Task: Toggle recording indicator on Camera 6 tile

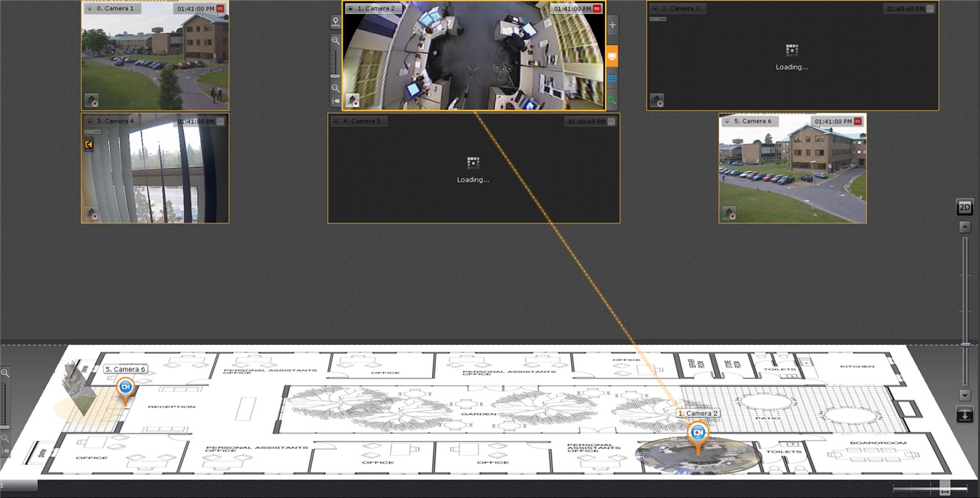Action: (858, 122)
